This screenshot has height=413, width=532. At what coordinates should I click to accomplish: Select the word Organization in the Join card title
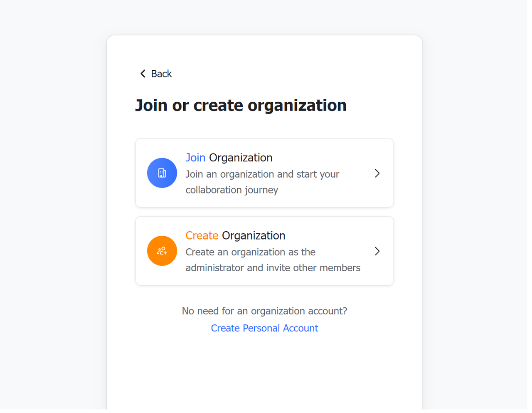(241, 158)
